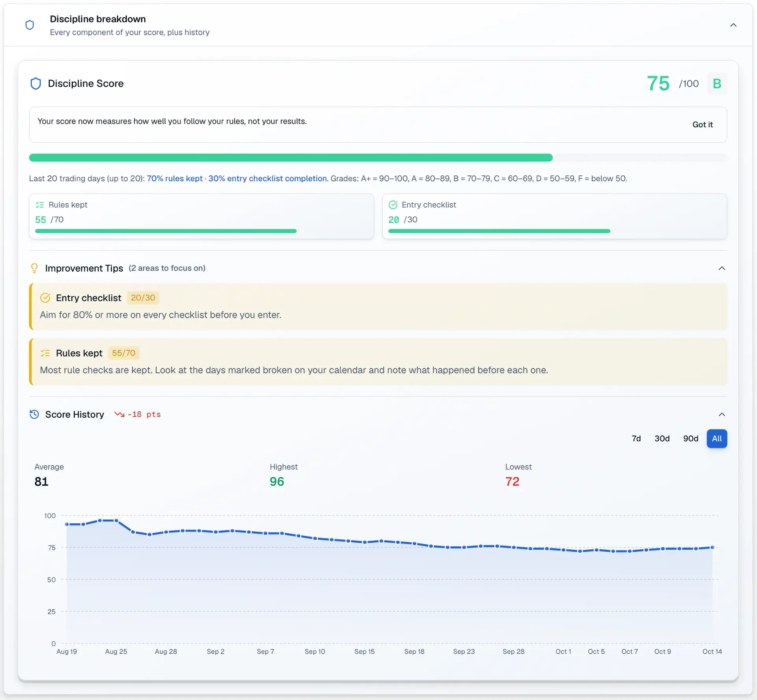
Task: Click the shield icon next to Discipline Score
Action: pos(36,84)
